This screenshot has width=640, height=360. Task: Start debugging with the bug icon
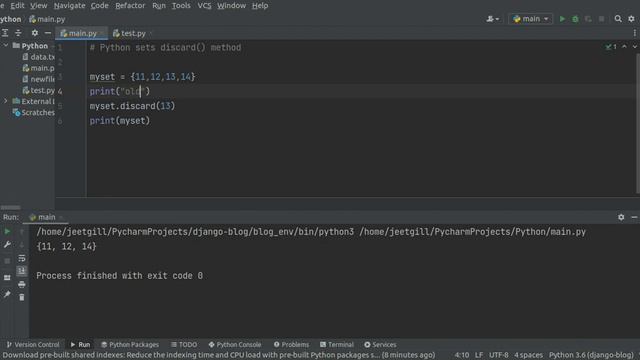pos(575,19)
